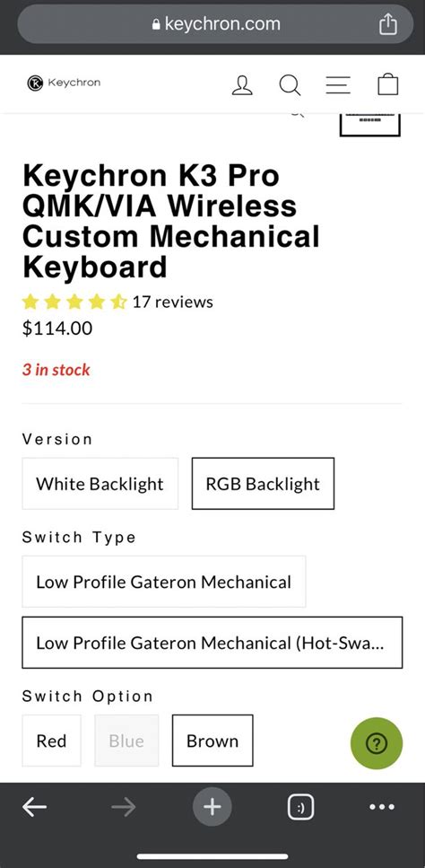
Task: Click the green help question-mark bubble
Action: 377,743
